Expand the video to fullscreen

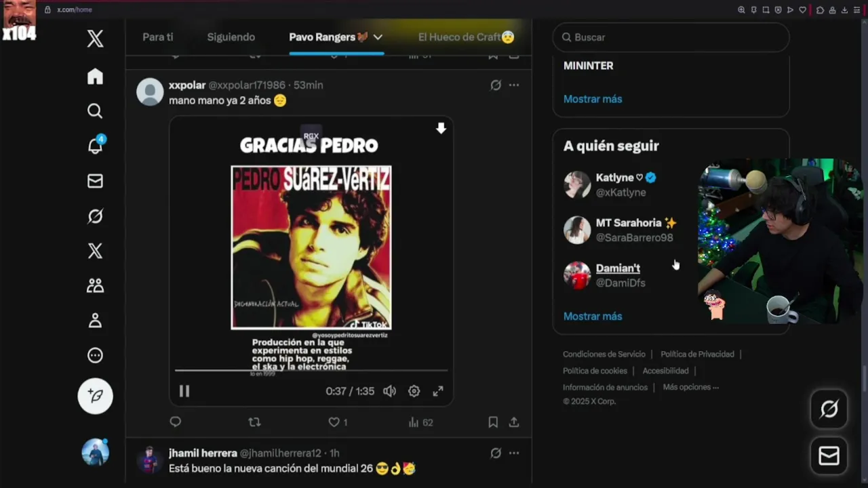438,391
